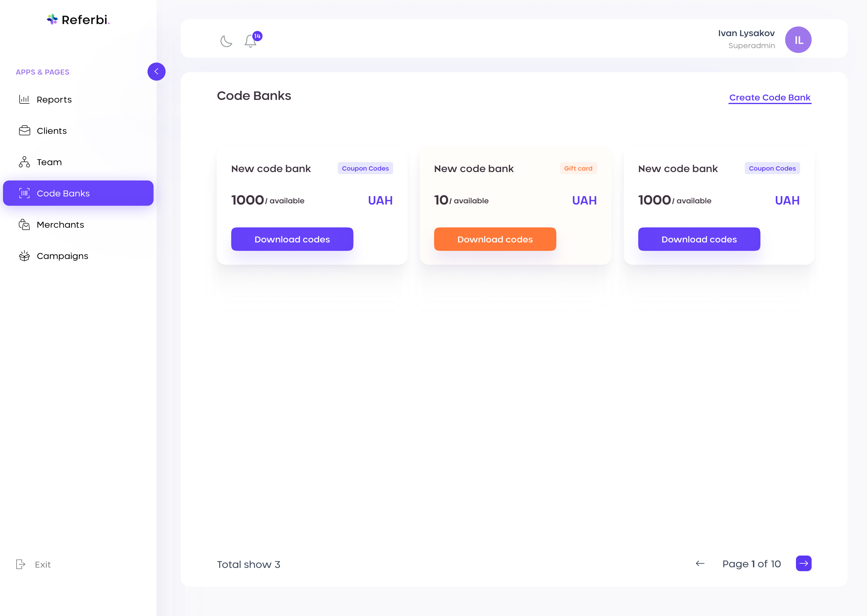Click the Exit logout icon
Screen dimensions: 867x616
pos(20,564)
